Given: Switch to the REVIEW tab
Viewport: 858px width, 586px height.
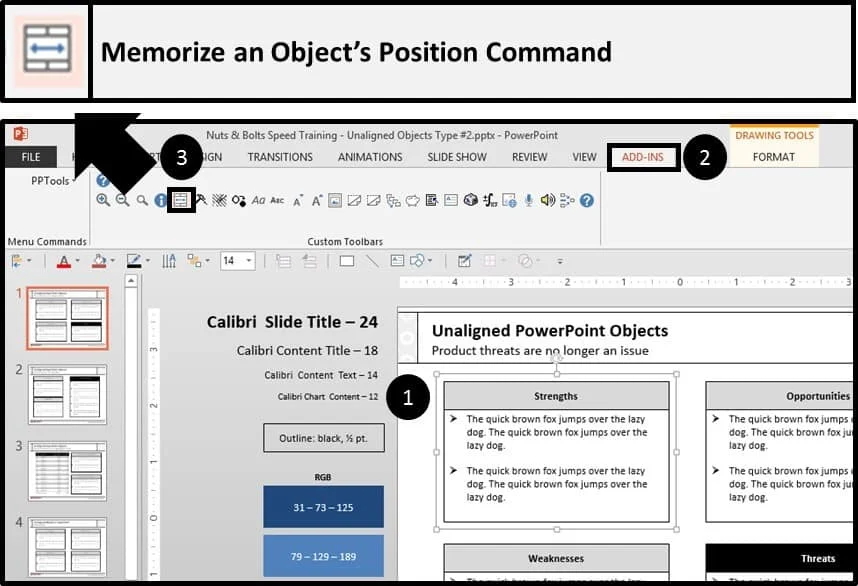Looking at the screenshot, I should [x=530, y=157].
